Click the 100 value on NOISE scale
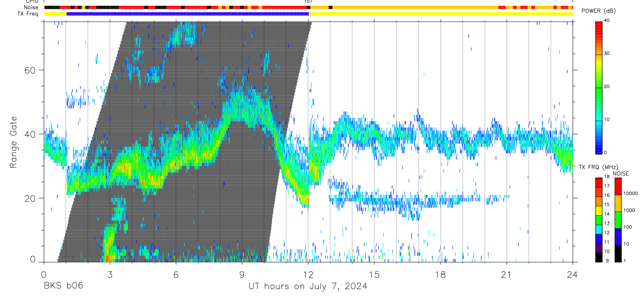644x297 pixels. (x=628, y=227)
